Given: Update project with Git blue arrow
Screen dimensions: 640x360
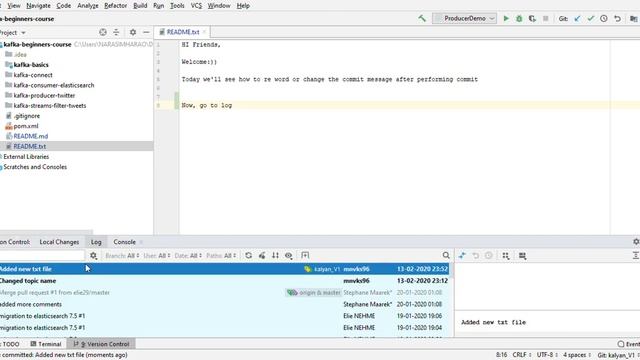Looking at the screenshot, I should [577, 18].
